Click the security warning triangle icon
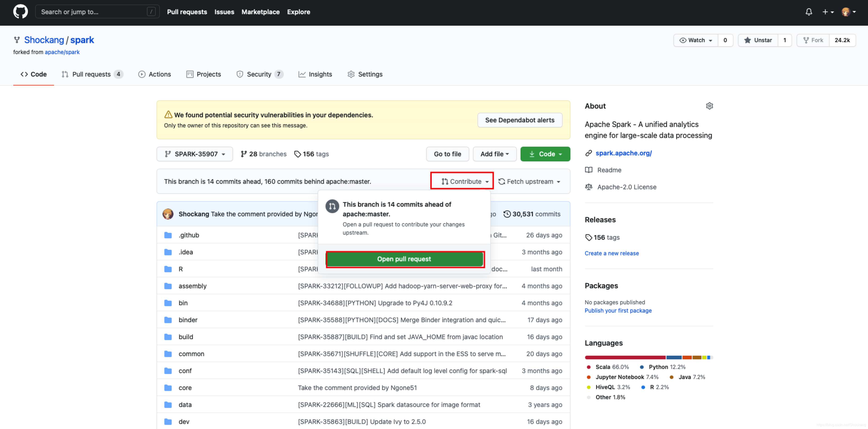Viewport: 868px width, 429px height. [168, 115]
